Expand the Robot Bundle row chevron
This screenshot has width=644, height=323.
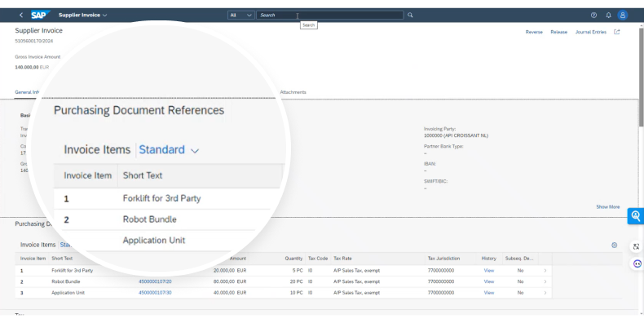545,281
